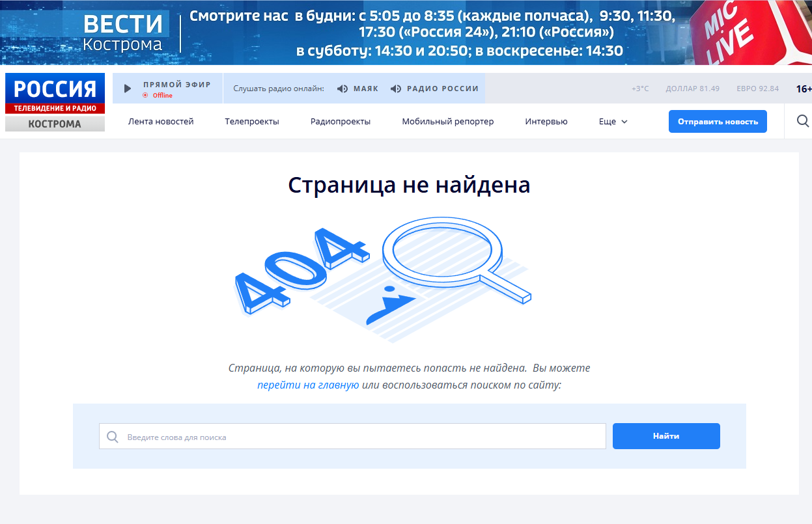Select Мобильный репортер menu item
Viewport: 812px width, 524px height.
[447, 122]
